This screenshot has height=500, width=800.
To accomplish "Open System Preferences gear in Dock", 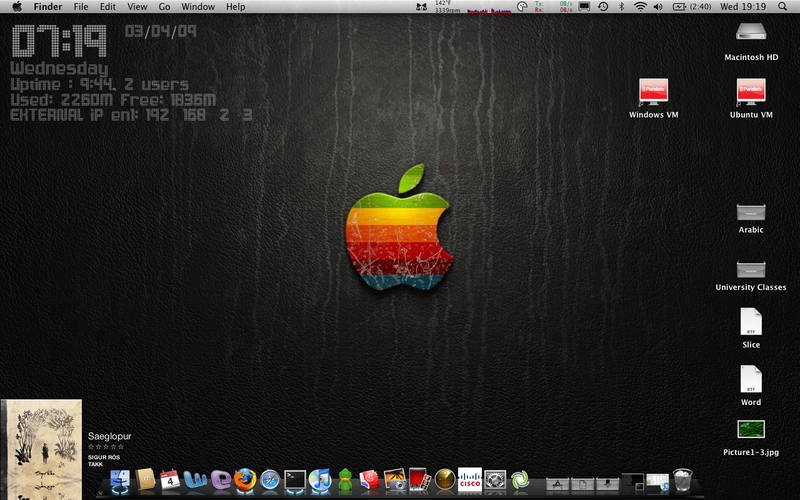I will [x=495, y=481].
